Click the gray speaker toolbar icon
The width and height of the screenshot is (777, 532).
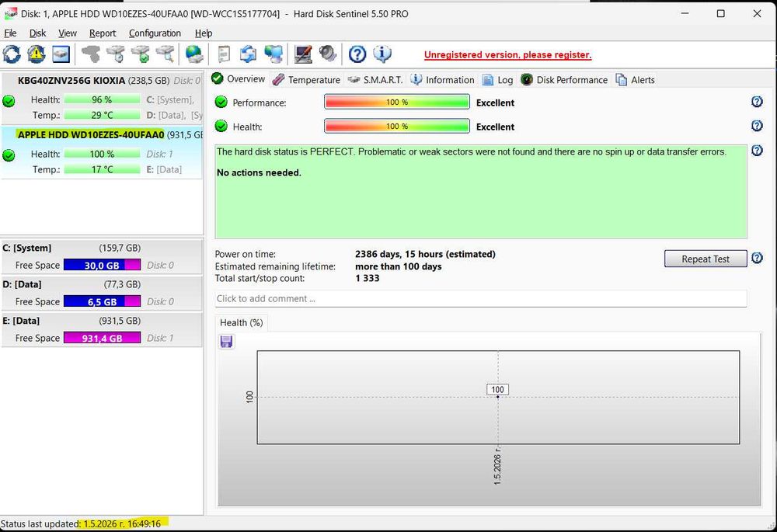point(328,54)
